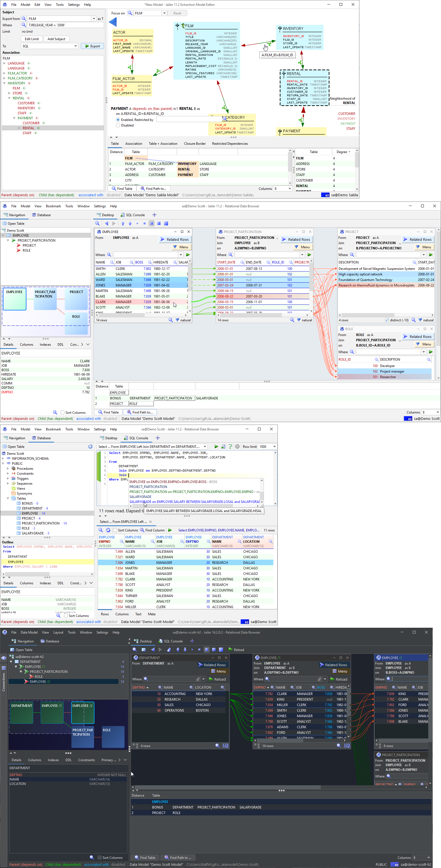Click blue back arrow in wide light browser toolbar

point(107,223)
